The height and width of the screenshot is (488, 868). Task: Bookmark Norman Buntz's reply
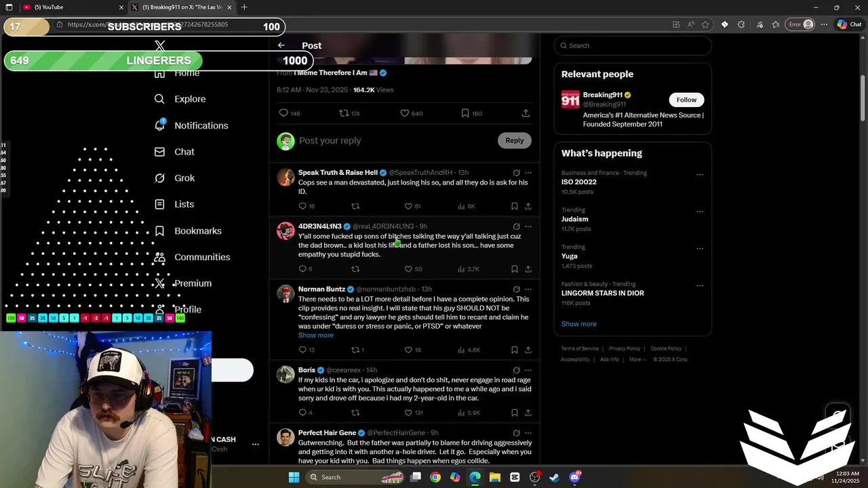[515, 350]
